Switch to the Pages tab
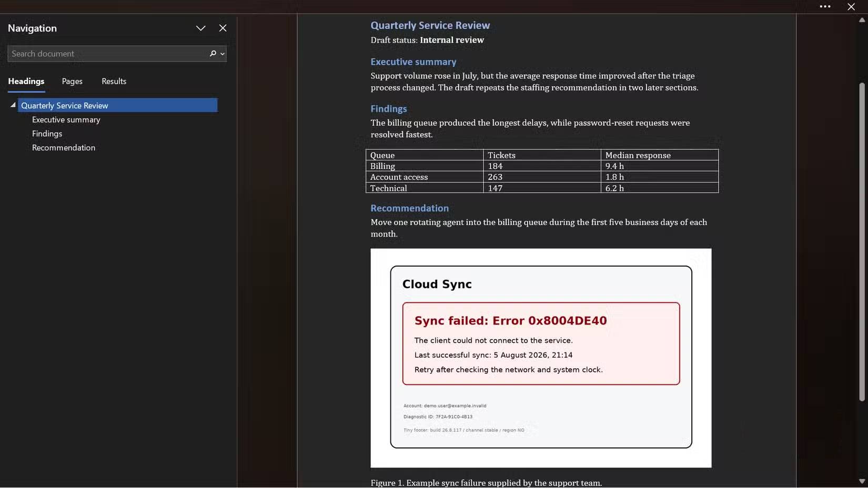This screenshot has width=868, height=488. click(72, 82)
